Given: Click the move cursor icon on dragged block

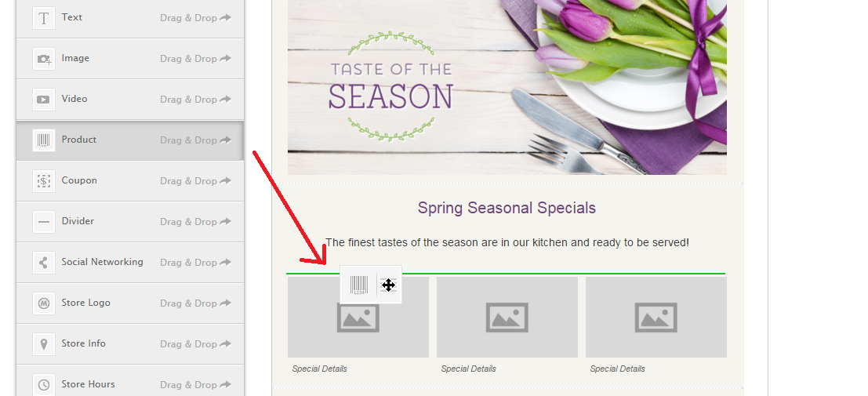Looking at the screenshot, I should pos(388,285).
